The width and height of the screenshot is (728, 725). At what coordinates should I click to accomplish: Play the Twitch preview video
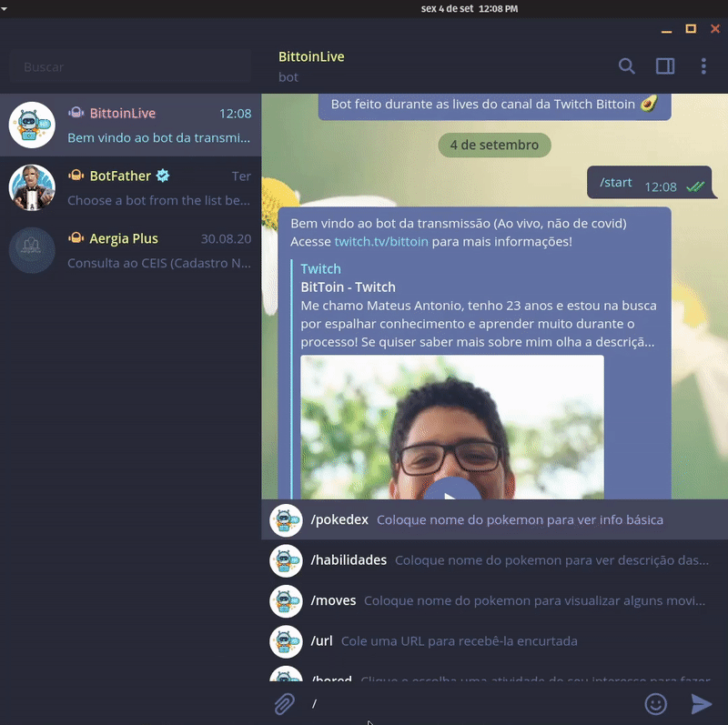452,489
